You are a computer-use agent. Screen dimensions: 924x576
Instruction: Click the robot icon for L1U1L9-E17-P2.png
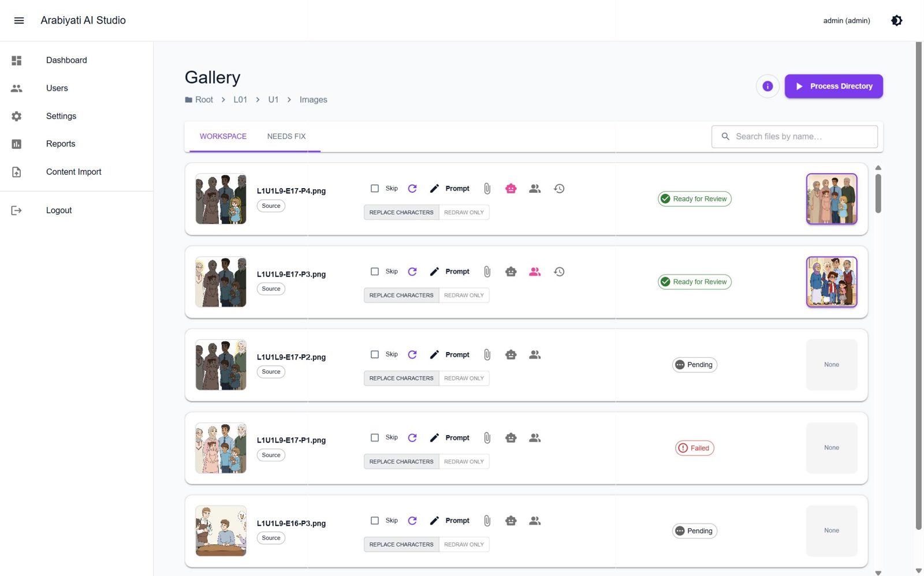click(x=511, y=355)
